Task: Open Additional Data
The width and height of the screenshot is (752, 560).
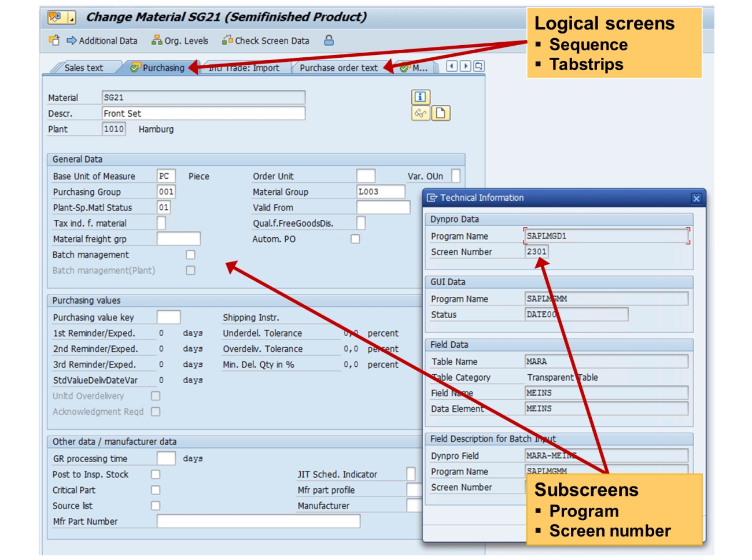Action: (102, 40)
